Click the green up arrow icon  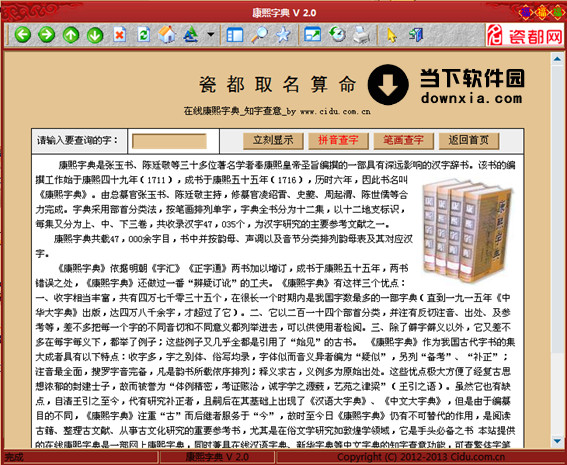pos(71,35)
